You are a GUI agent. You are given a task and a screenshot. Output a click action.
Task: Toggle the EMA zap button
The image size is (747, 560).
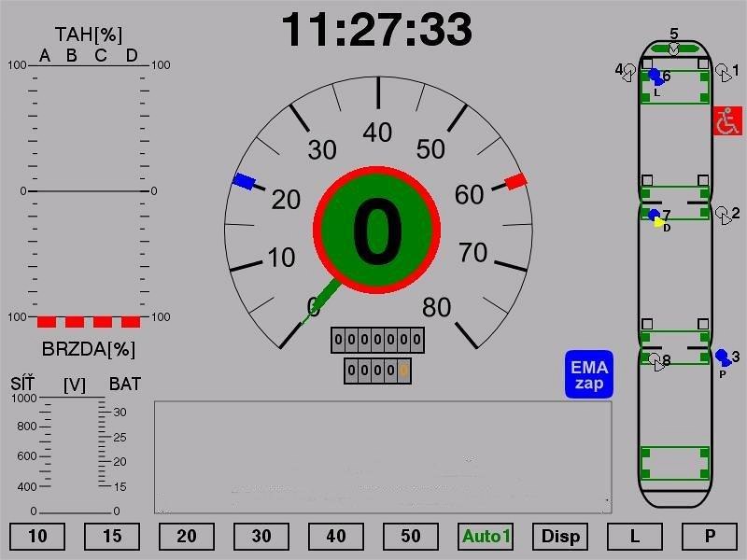click(589, 375)
